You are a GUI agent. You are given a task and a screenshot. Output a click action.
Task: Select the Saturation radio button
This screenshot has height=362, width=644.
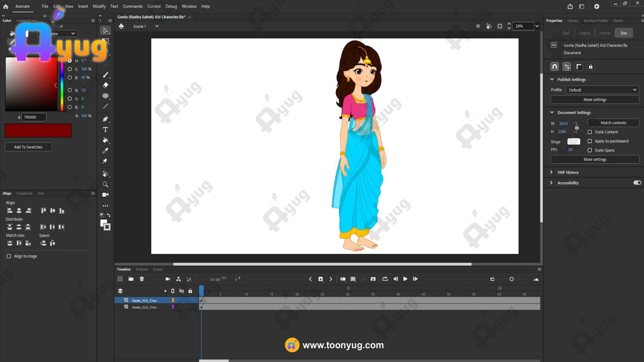[x=70, y=69]
